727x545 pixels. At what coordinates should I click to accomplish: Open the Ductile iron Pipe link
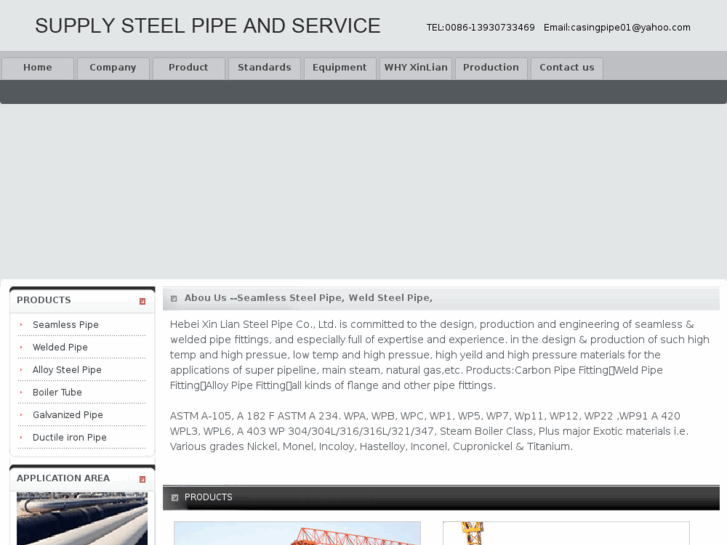(x=70, y=437)
